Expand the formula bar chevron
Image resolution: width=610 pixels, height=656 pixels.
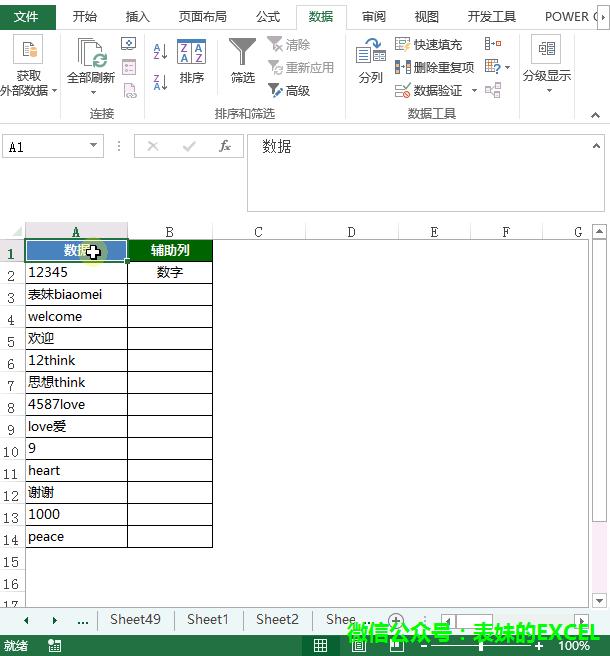click(x=597, y=146)
